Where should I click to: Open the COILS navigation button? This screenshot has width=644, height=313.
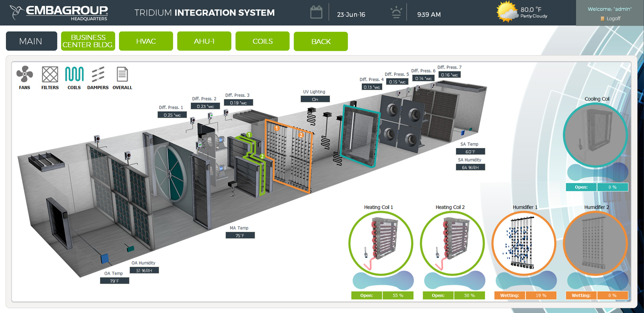(x=262, y=41)
